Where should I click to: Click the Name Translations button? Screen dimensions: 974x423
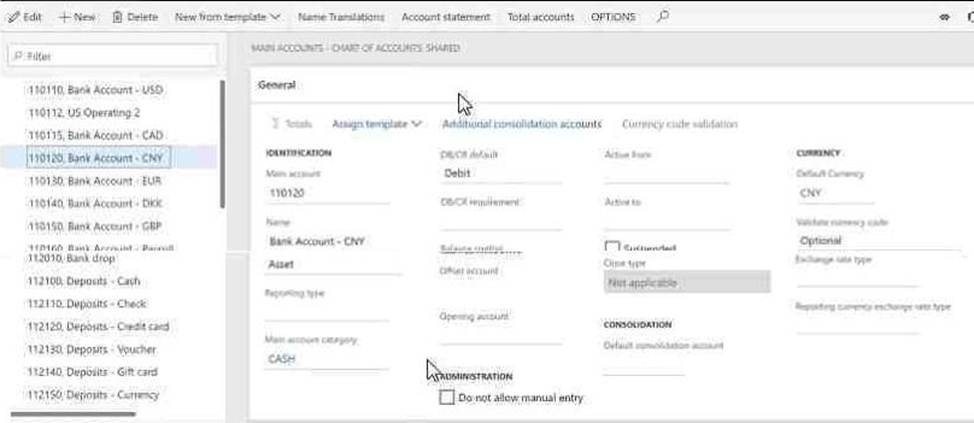339,17
